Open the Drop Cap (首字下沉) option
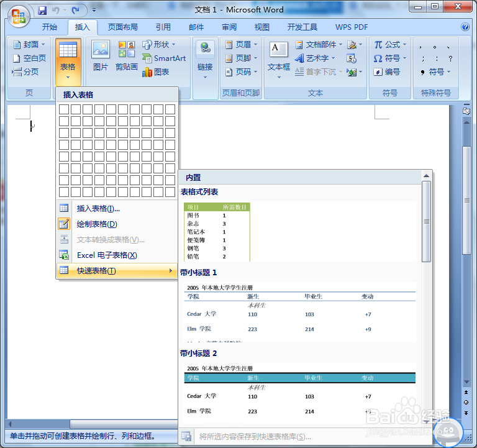477x448 pixels. point(318,72)
